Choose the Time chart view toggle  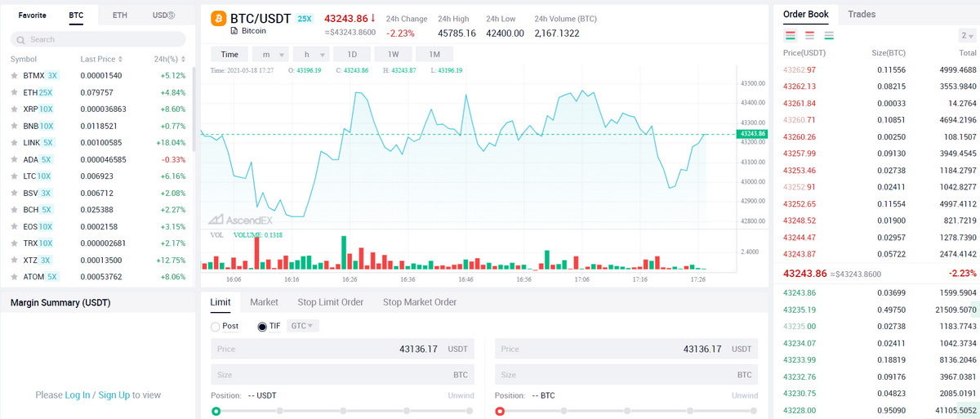[x=229, y=54]
